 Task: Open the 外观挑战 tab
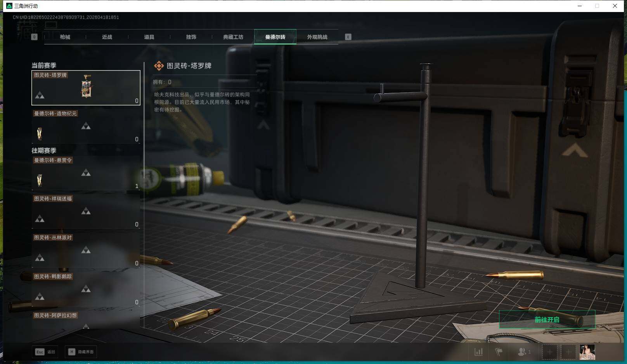pos(317,37)
